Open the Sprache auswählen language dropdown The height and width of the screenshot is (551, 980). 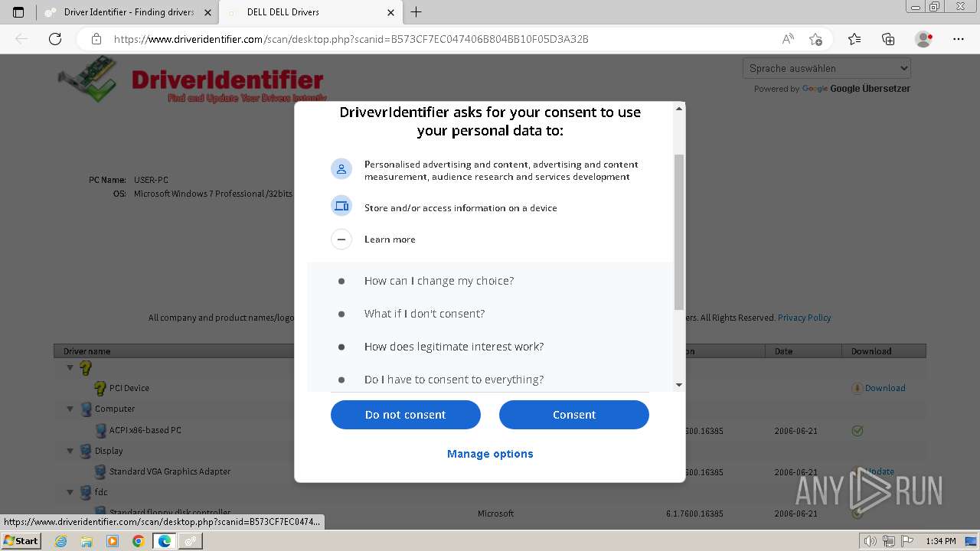click(827, 68)
